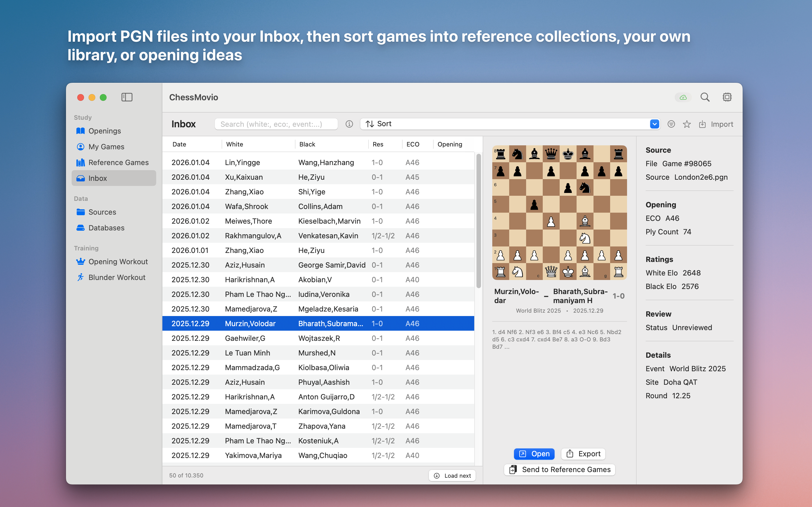Open the Databases sidebar item

106,228
